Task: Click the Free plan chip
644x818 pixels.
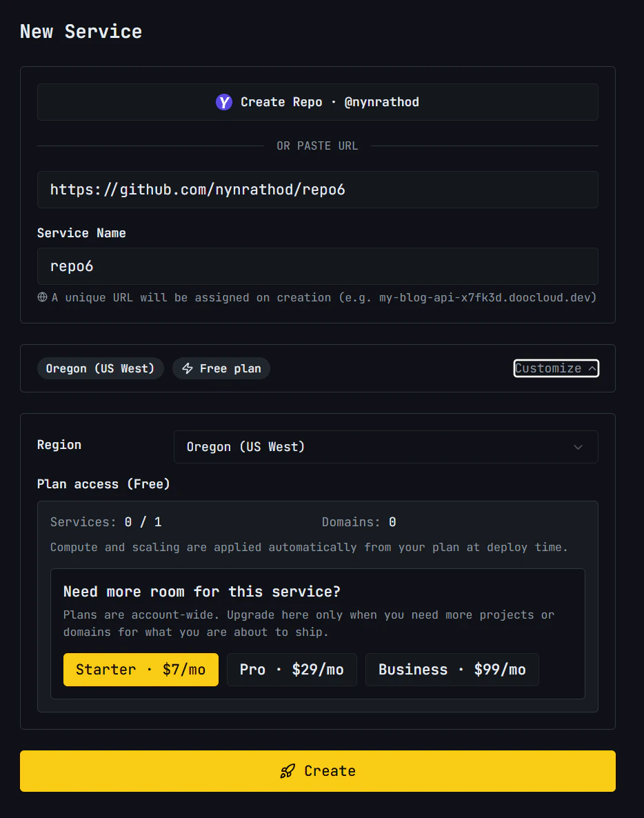Action: click(221, 368)
